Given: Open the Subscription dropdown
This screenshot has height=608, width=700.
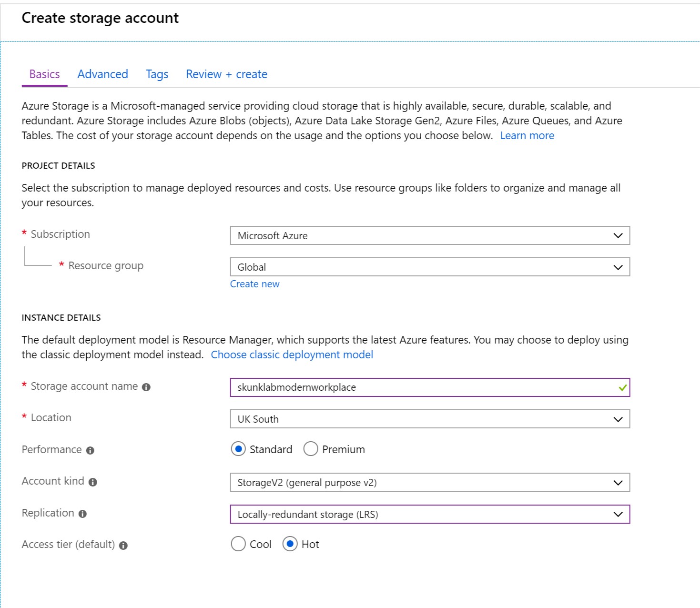Looking at the screenshot, I should pos(429,235).
